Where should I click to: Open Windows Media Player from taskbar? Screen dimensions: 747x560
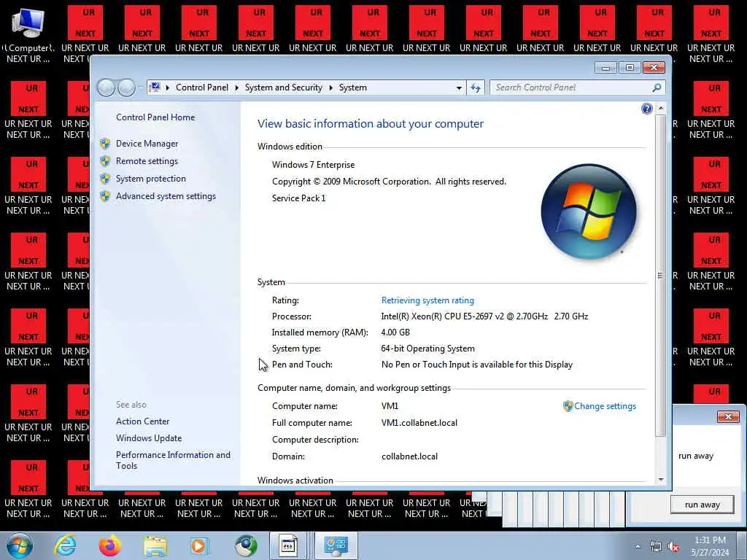[199, 545]
